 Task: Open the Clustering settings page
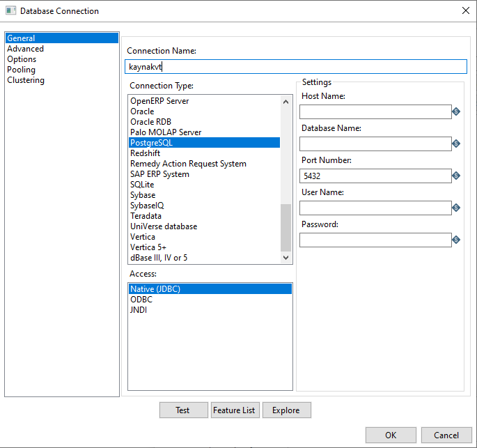point(62,80)
